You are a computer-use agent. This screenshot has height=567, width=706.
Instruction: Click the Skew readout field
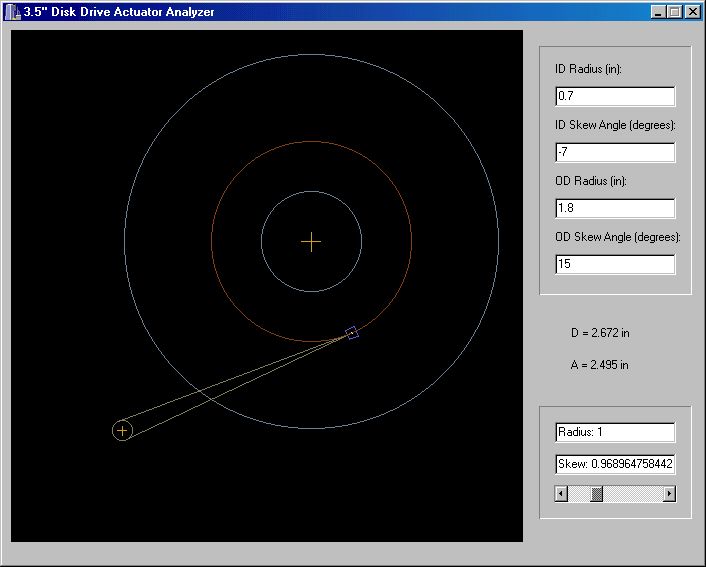(615, 464)
